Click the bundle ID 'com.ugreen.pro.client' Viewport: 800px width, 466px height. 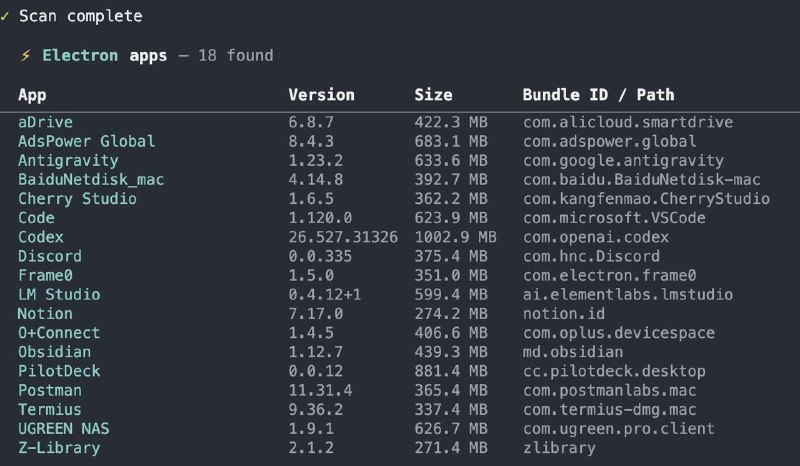click(619, 429)
